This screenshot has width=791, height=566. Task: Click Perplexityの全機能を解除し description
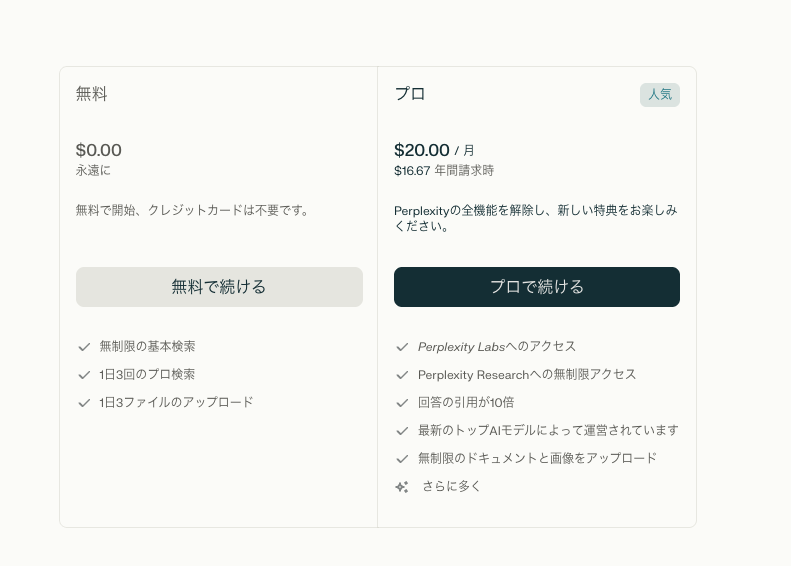pos(536,218)
